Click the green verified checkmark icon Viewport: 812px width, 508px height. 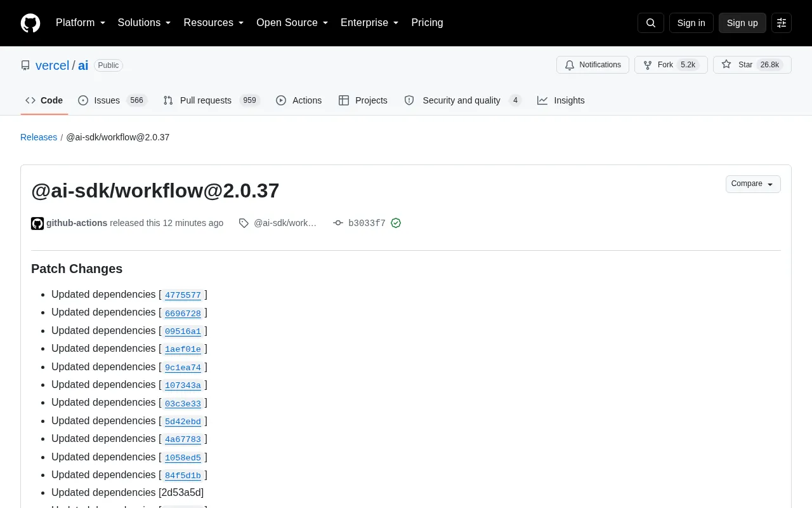pyautogui.click(x=396, y=223)
